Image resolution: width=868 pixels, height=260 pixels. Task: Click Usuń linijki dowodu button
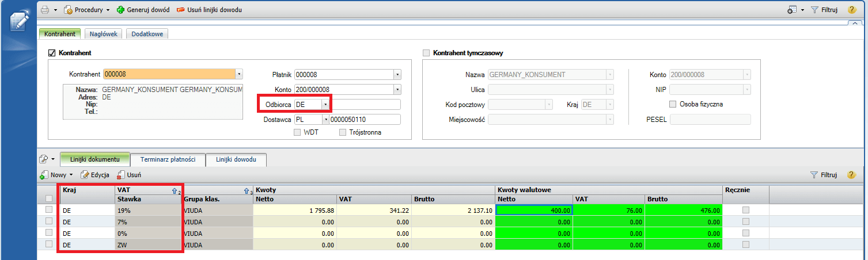pos(209,10)
